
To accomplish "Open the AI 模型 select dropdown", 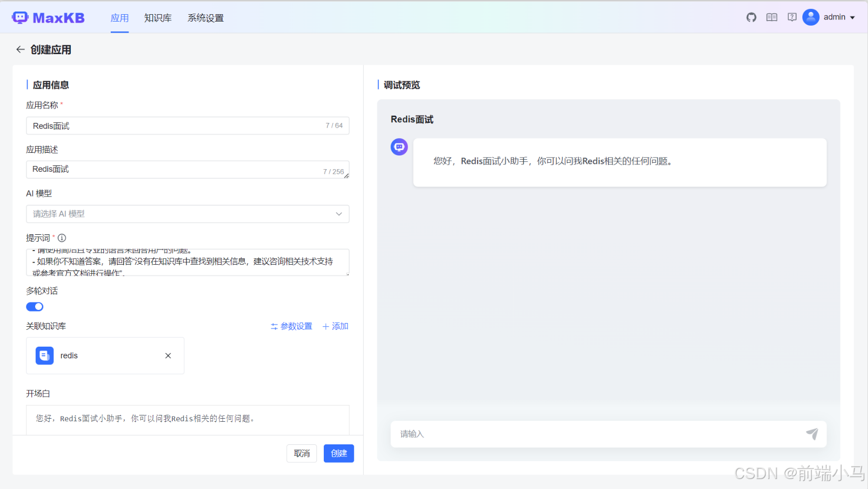I will tap(187, 214).
